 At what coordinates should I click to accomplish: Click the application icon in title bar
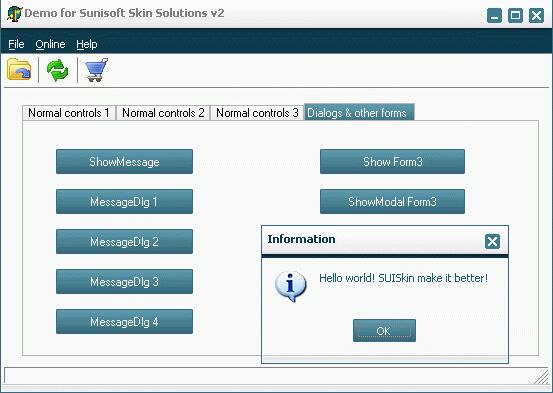14,14
